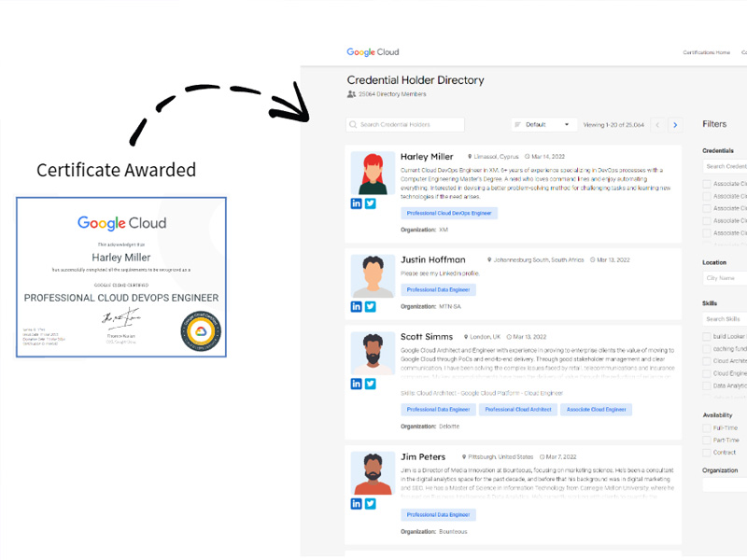Click the '25064 Directory Members' count

tap(392, 94)
